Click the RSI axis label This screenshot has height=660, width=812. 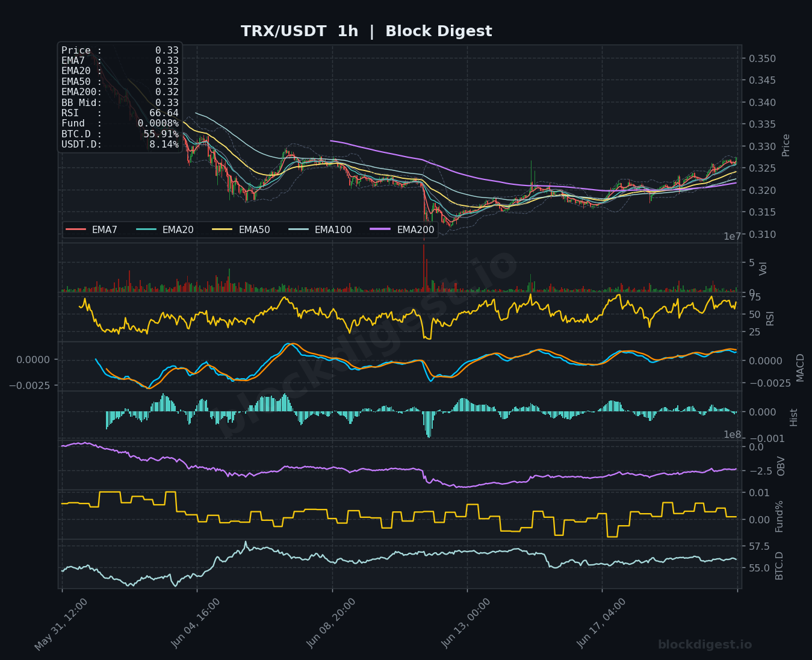point(770,318)
